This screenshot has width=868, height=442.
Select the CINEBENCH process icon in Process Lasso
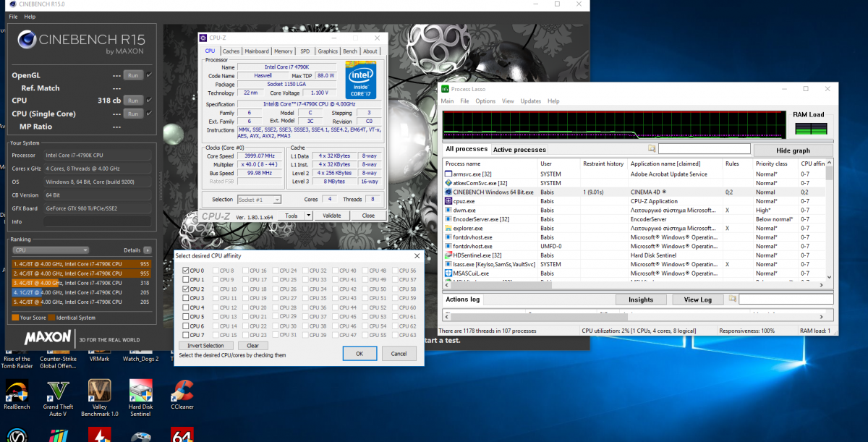pos(448,192)
